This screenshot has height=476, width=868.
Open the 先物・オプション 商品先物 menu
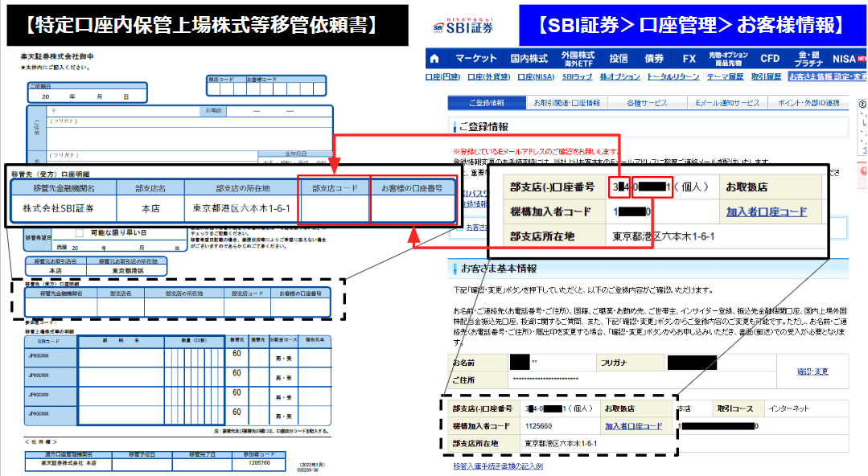729,59
